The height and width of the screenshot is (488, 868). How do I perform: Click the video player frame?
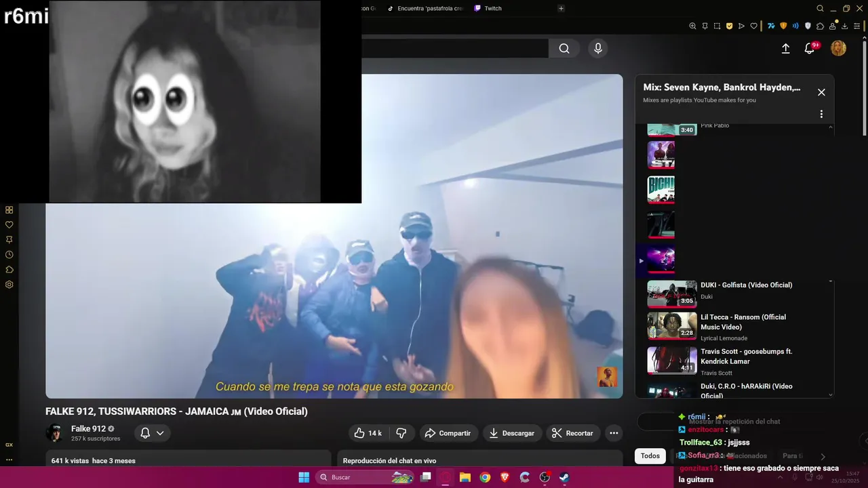(x=334, y=236)
